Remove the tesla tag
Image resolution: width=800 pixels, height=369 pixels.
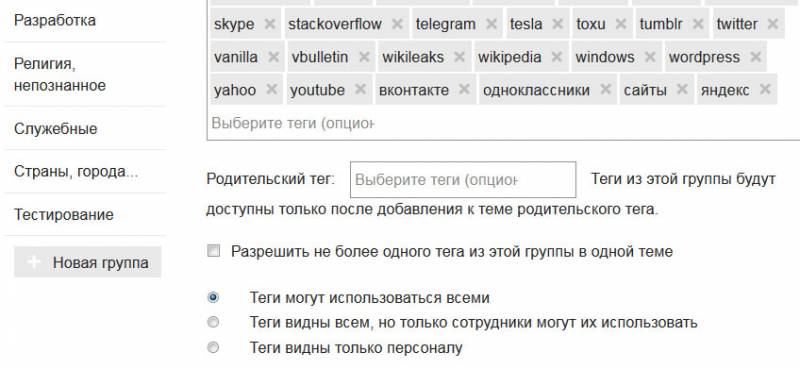pos(558,23)
